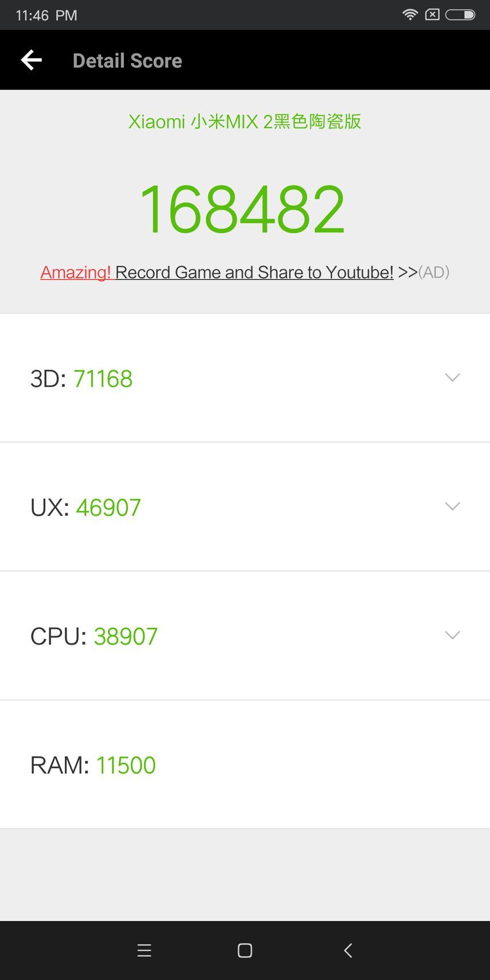Screen dimensions: 490x980
Task: Tap the (AD) label
Action: pyautogui.click(x=434, y=272)
